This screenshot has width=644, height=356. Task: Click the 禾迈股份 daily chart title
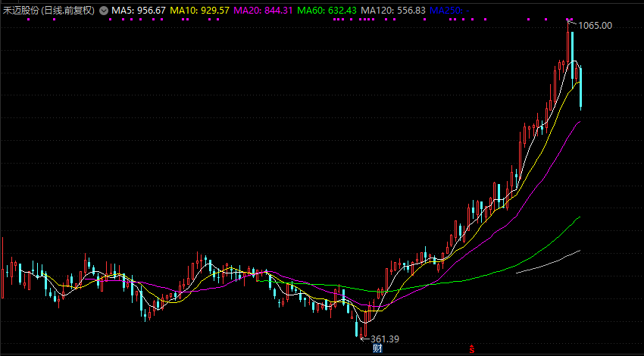pyautogui.click(x=49, y=11)
